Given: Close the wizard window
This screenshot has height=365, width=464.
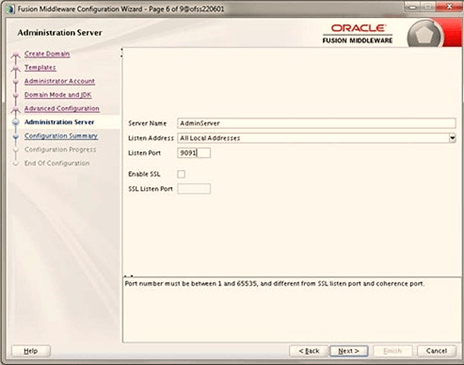Looking at the screenshot, I should point(450,6).
